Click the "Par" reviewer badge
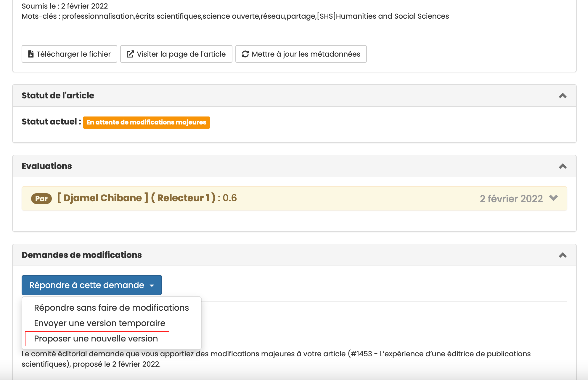This screenshot has height=380, width=588. [x=41, y=198]
